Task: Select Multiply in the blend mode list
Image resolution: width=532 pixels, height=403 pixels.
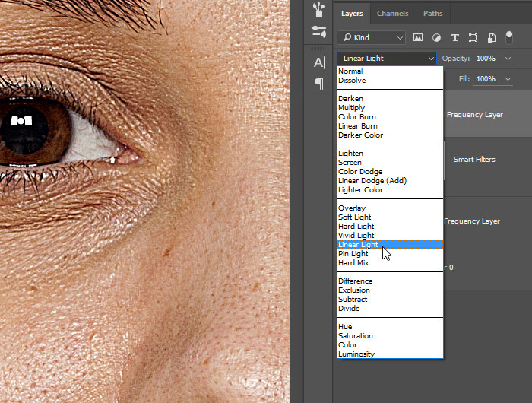Action: click(x=352, y=108)
